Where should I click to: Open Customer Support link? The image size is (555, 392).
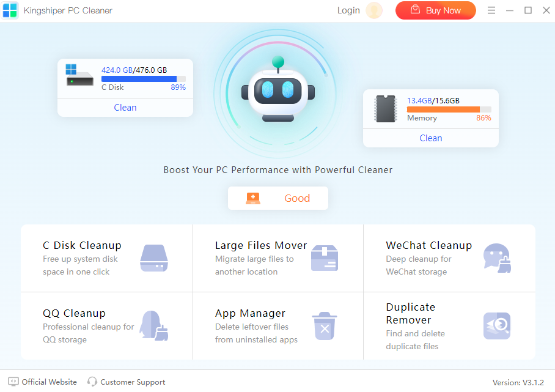click(127, 382)
